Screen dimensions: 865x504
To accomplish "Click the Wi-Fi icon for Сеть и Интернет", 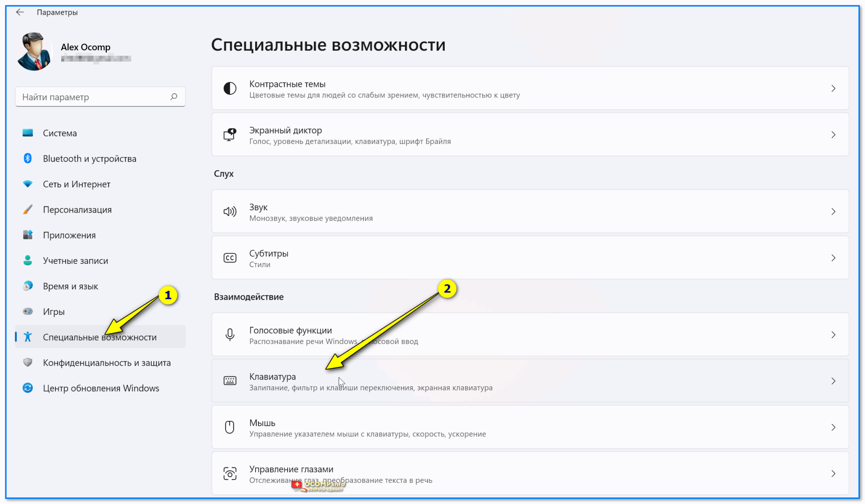I will click(28, 184).
